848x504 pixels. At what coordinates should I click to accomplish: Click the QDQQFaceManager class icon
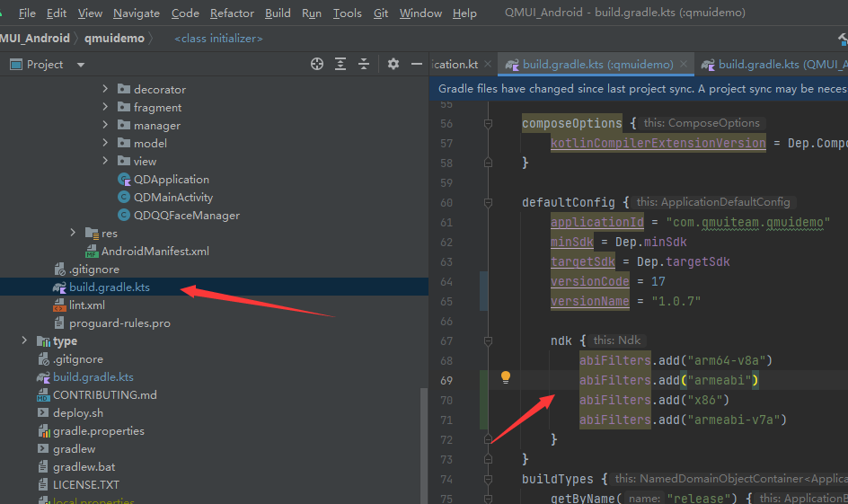tap(124, 216)
